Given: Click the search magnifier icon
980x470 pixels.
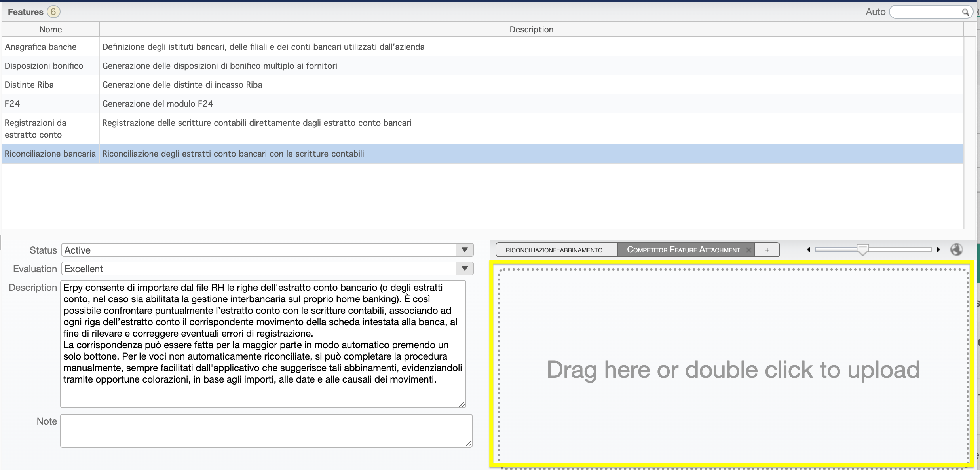Looking at the screenshot, I should 965,12.
